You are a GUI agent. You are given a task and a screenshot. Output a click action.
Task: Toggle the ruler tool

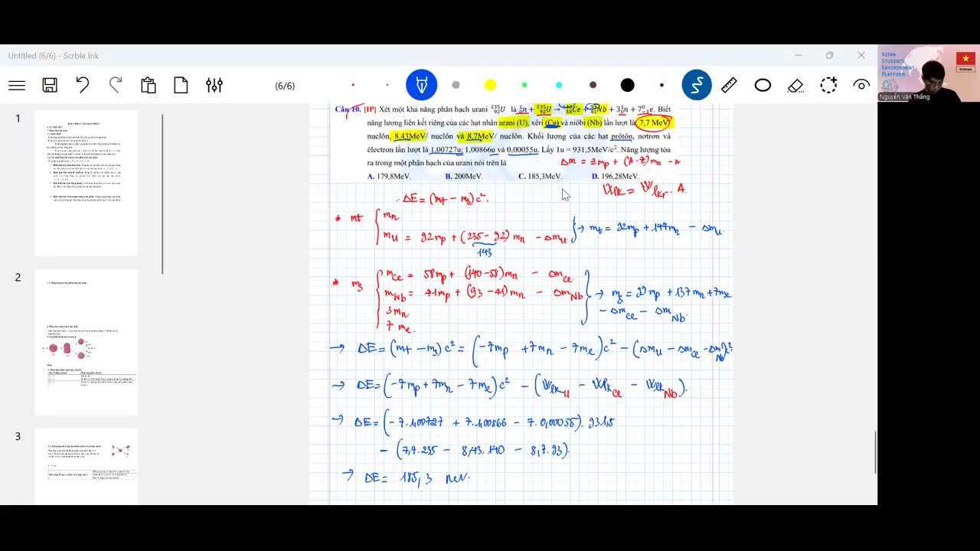729,85
